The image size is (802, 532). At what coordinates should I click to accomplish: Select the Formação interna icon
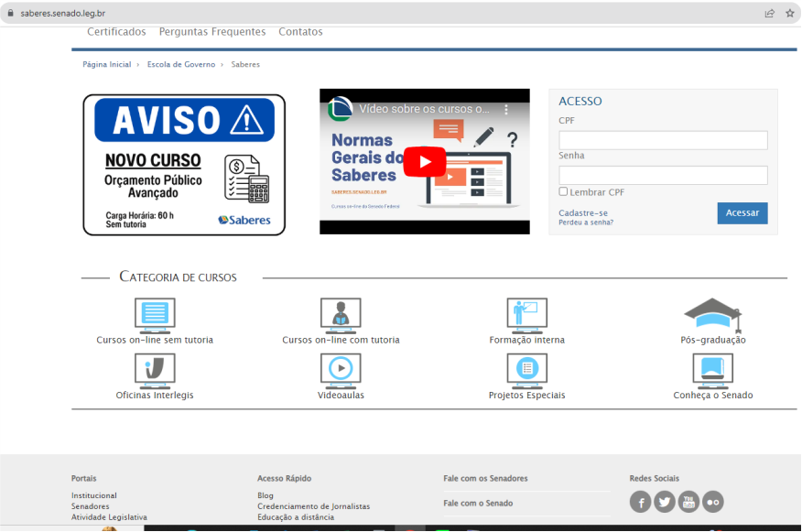526,315
